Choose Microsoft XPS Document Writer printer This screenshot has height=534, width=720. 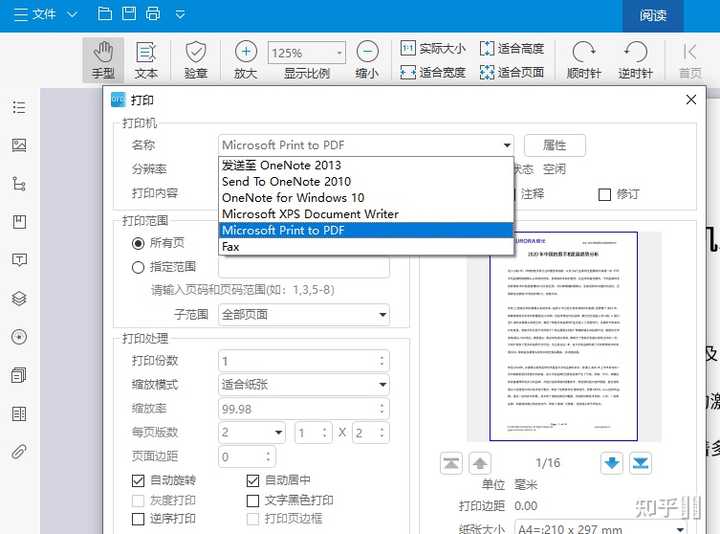[x=366, y=214]
